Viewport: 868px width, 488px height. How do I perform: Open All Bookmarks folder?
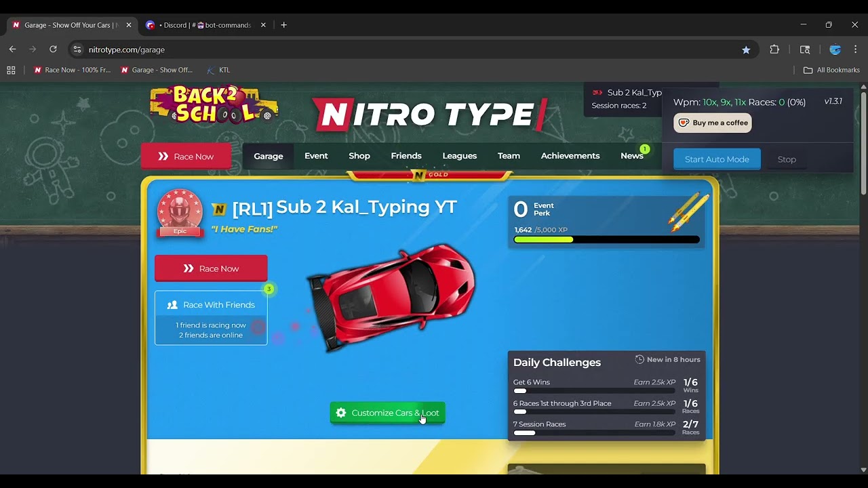pyautogui.click(x=831, y=70)
